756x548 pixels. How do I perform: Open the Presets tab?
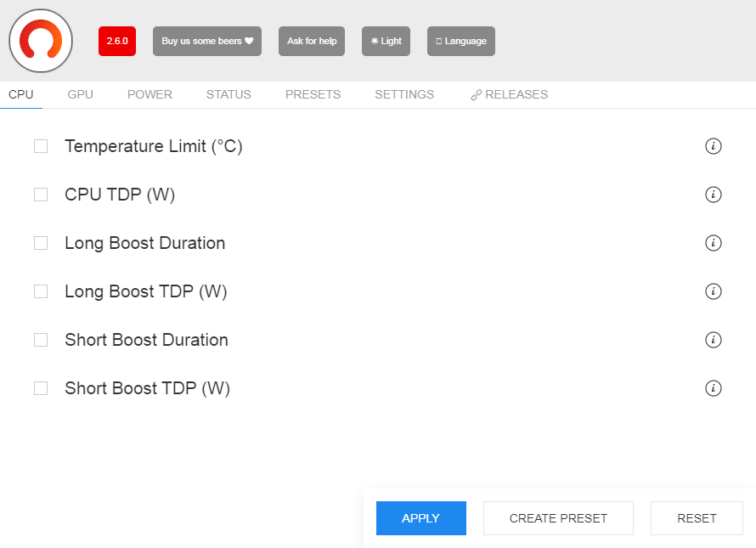point(313,94)
